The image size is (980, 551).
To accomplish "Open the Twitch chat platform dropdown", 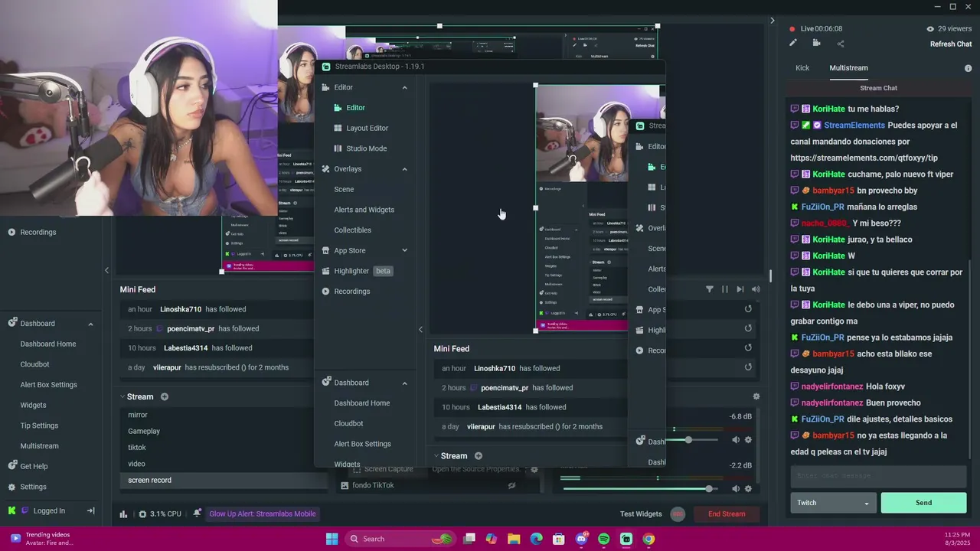I will click(833, 503).
